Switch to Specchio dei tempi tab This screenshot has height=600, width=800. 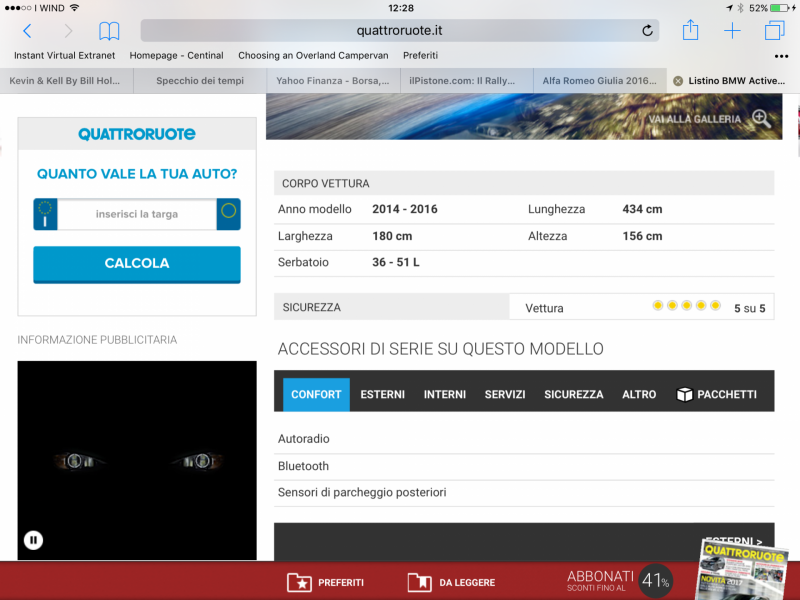(x=200, y=81)
